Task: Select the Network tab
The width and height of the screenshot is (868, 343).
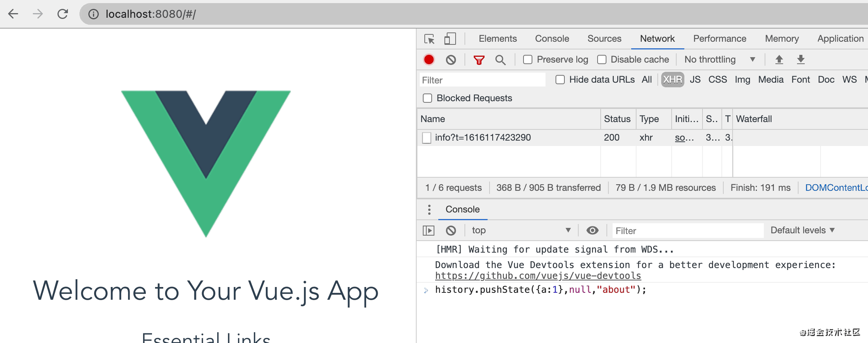Action: tap(657, 39)
